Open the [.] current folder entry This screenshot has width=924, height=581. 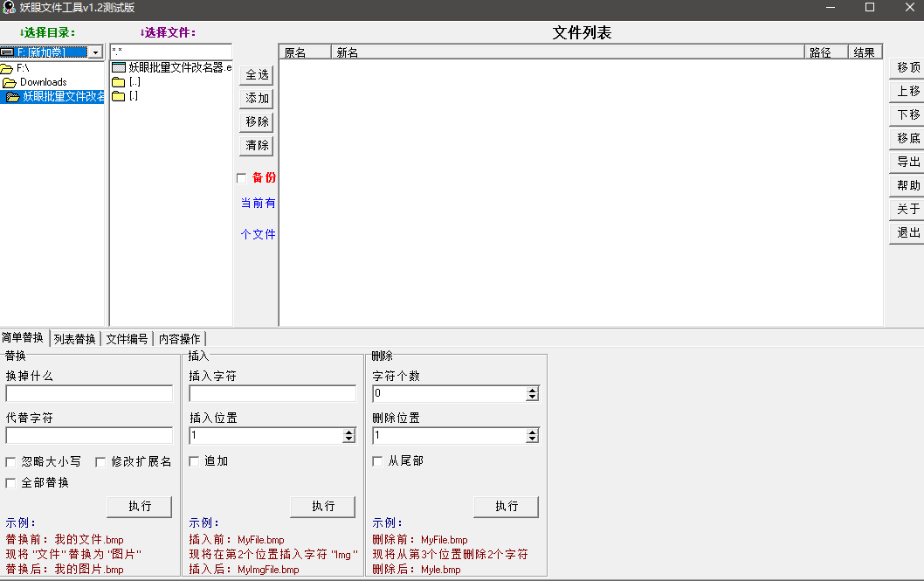point(126,95)
